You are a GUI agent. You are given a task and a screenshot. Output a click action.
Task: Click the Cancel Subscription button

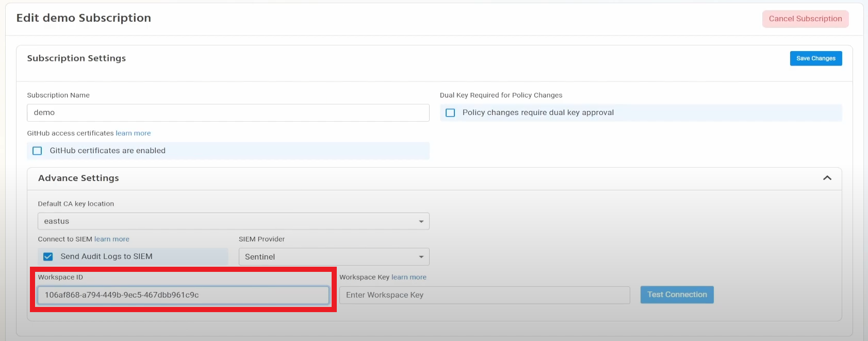tap(805, 19)
